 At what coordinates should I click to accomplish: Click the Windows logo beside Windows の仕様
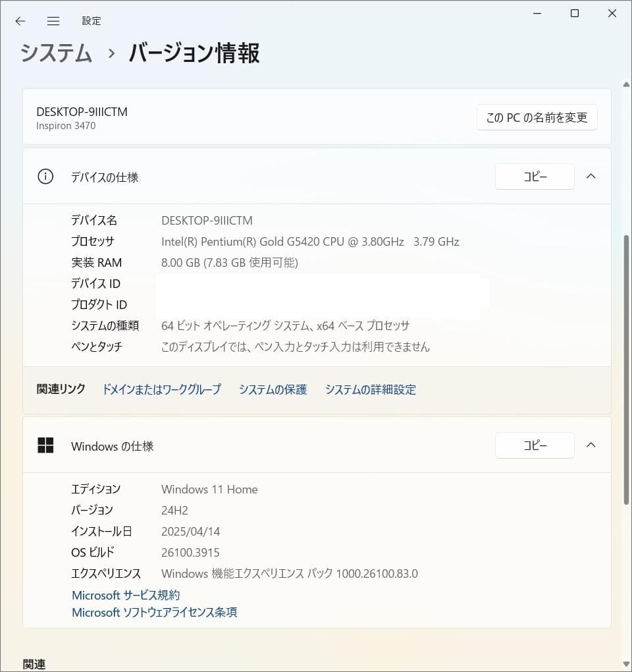click(x=45, y=445)
